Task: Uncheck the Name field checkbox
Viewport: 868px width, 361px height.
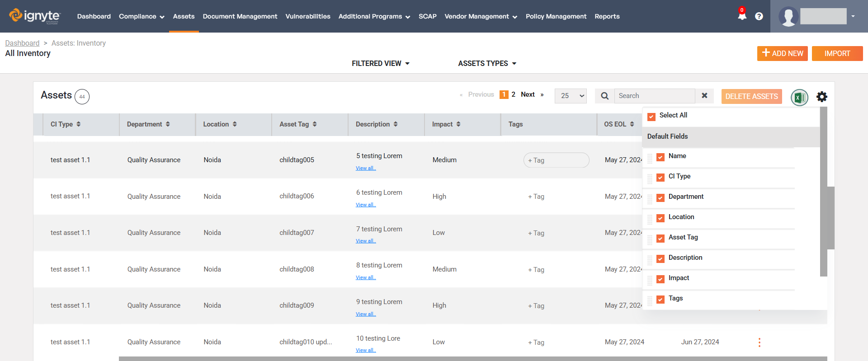Action: pos(660,157)
